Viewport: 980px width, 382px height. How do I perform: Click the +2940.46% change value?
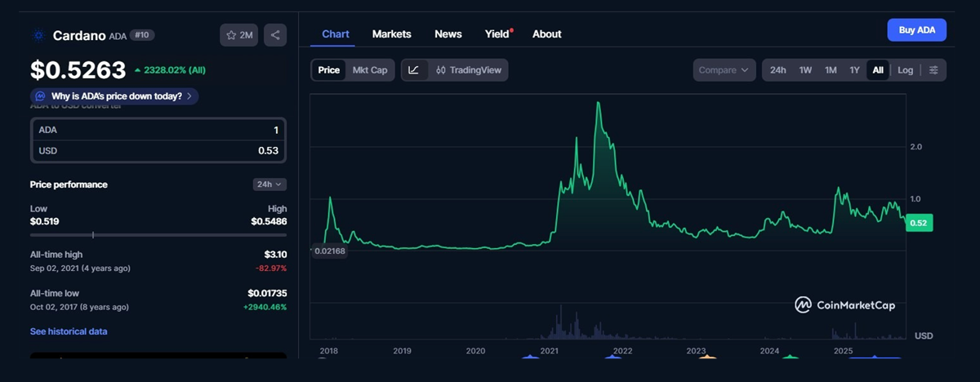(265, 307)
